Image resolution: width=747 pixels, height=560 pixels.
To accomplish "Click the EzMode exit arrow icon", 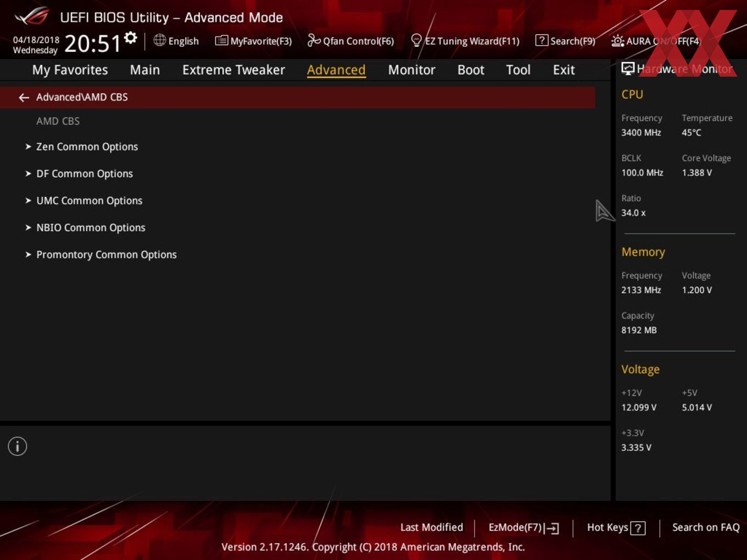I will (552, 528).
